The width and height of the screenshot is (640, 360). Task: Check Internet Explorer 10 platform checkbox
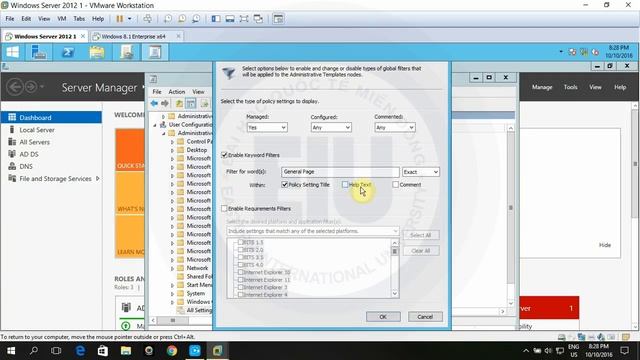240,272
